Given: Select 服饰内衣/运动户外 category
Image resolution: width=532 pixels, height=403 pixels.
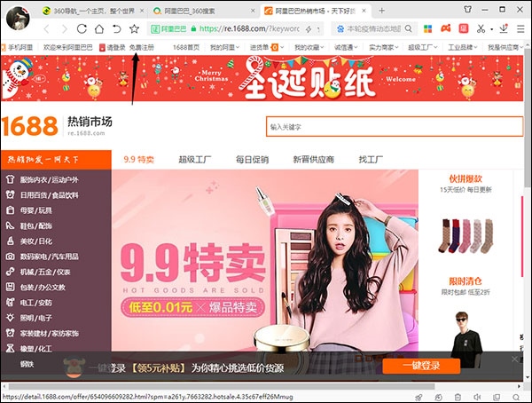Looking at the screenshot, I should [49, 180].
